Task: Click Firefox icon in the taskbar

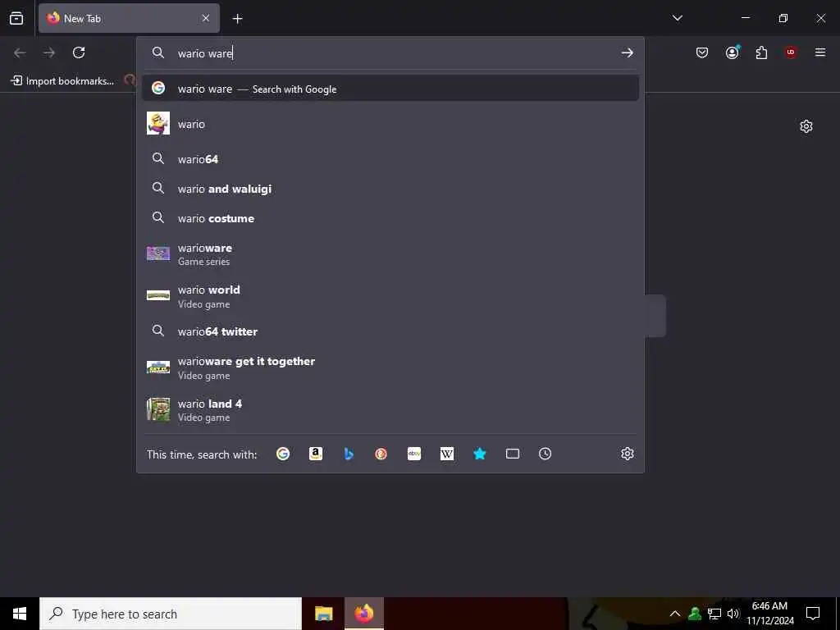Action: (x=363, y=614)
